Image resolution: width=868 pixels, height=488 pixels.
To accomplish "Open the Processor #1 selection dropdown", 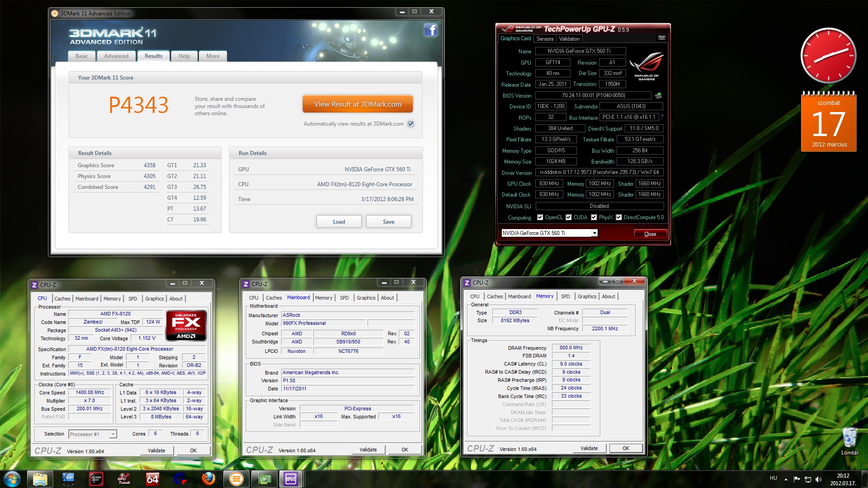I will 113,434.
